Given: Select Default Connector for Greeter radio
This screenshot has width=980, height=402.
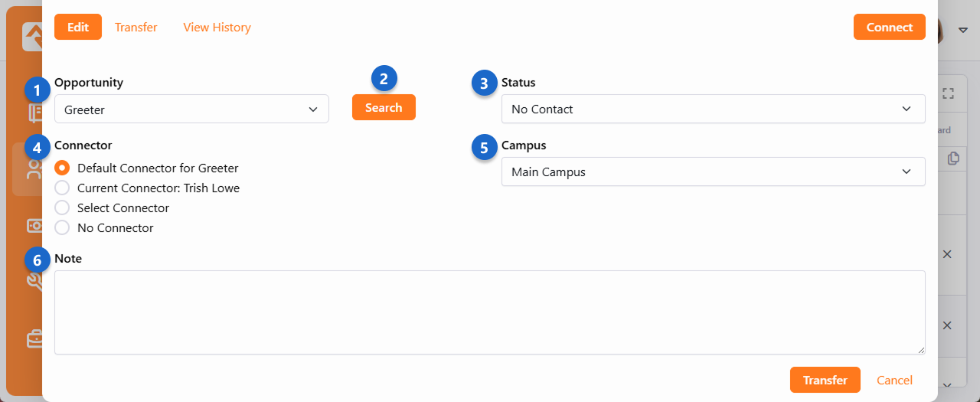Looking at the screenshot, I should (x=63, y=168).
